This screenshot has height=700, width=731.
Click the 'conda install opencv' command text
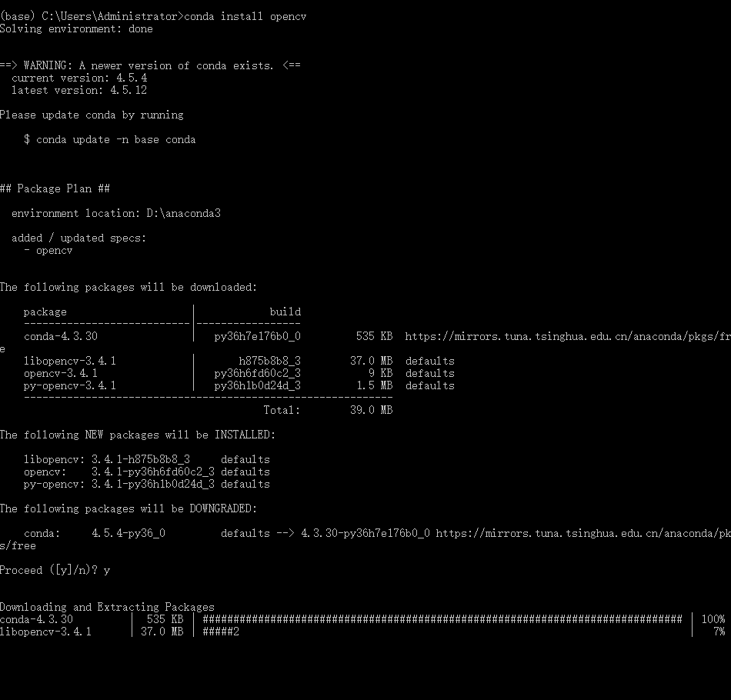pos(245,16)
